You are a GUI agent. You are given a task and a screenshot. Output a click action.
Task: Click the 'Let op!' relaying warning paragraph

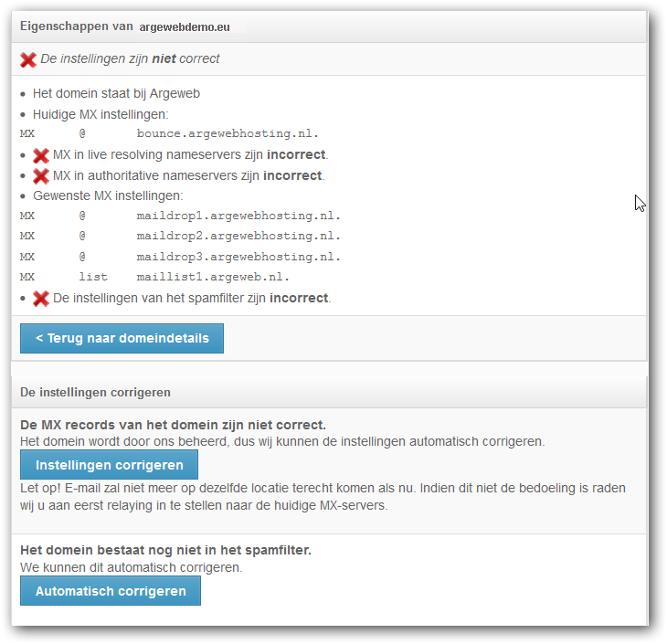click(323, 496)
